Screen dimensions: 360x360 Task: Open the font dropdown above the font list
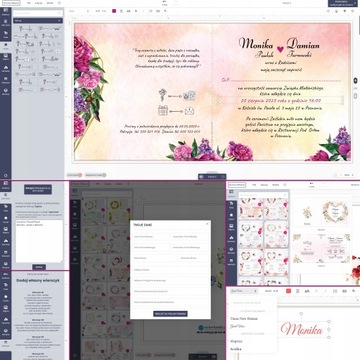tap(244, 291)
